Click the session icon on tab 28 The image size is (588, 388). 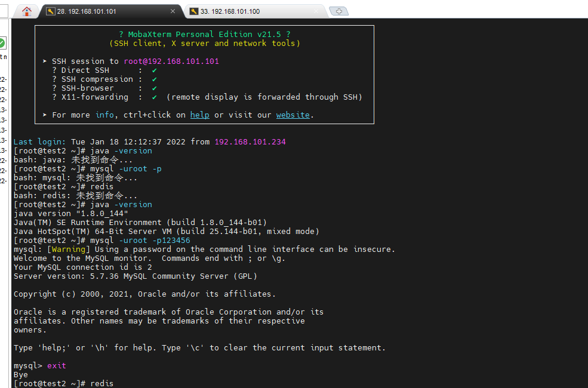pos(50,11)
